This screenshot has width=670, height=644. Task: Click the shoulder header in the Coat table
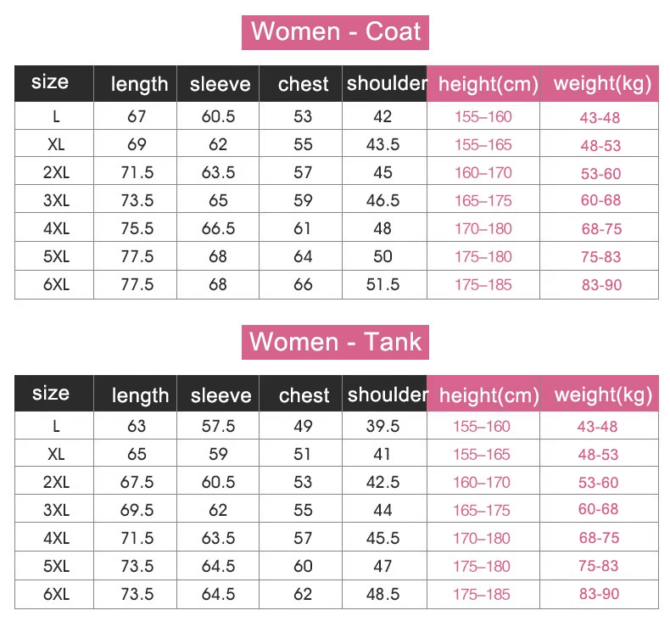[x=386, y=84]
